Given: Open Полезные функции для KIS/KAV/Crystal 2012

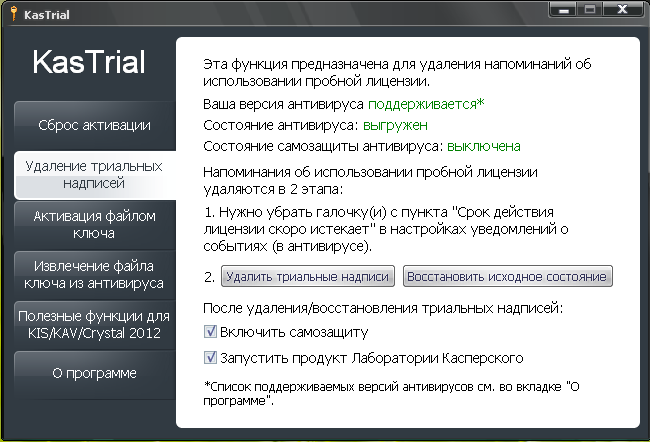Looking at the screenshot, I should point(95,325).
